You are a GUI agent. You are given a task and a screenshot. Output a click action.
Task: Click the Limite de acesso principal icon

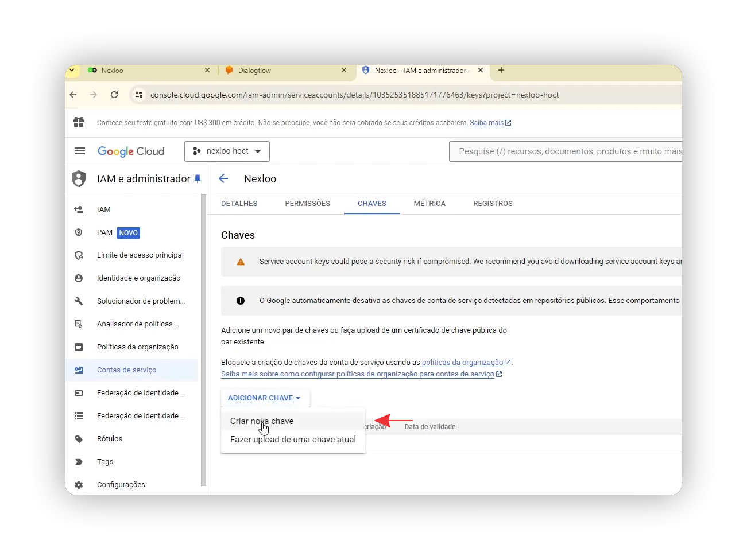79,255
